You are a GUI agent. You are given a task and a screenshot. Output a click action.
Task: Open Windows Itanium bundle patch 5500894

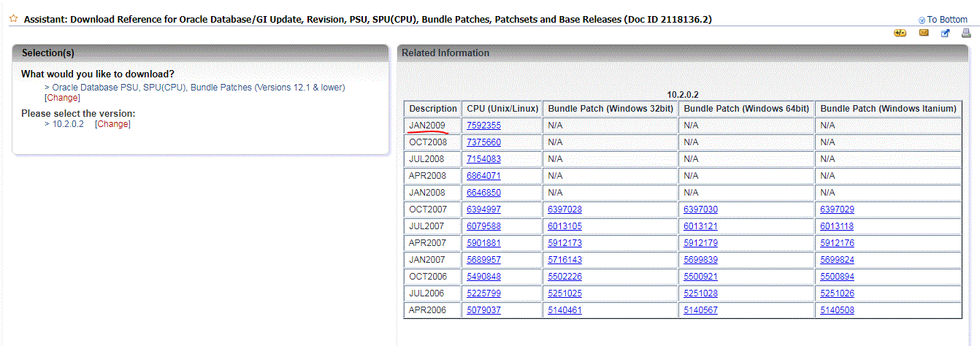(837, 277)
